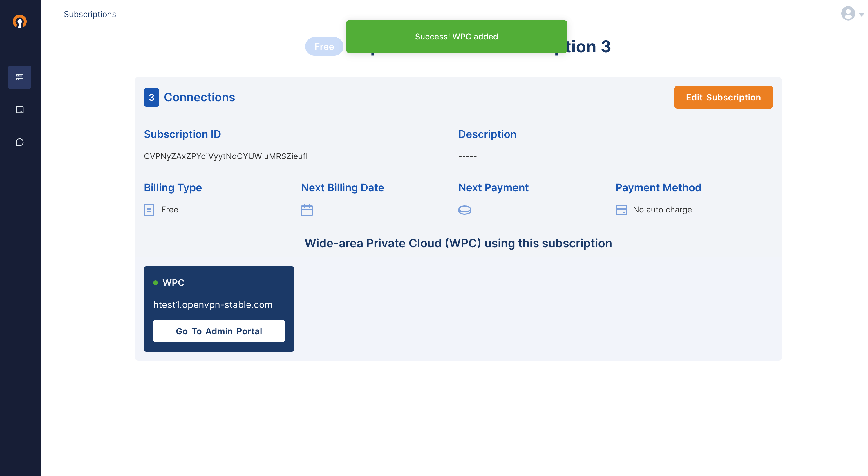Click the green WPC status dot
This screenshot has height=476, width=868.
click(155, 283)
